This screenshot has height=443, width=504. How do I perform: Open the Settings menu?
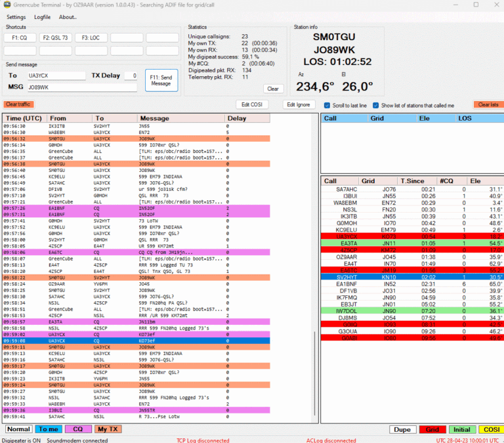tap(16, 16)
